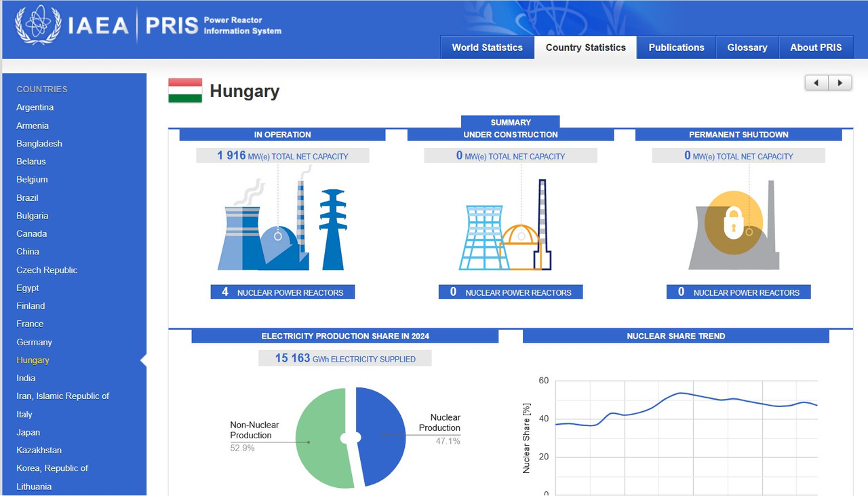
Task: Click the Hungary page title
Action: (x=245, y=91)
